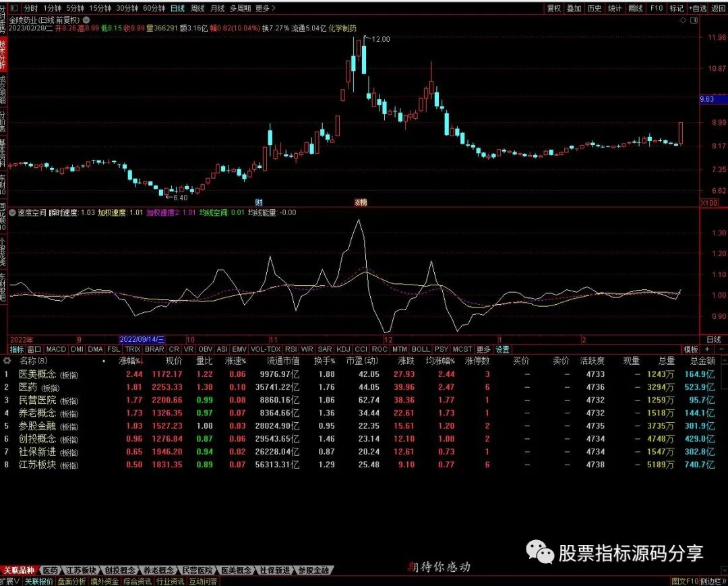Switch to the 分时 timeframe
This screenshot has width=728, height=586.
pyautogui.click(x=31, y=8)
